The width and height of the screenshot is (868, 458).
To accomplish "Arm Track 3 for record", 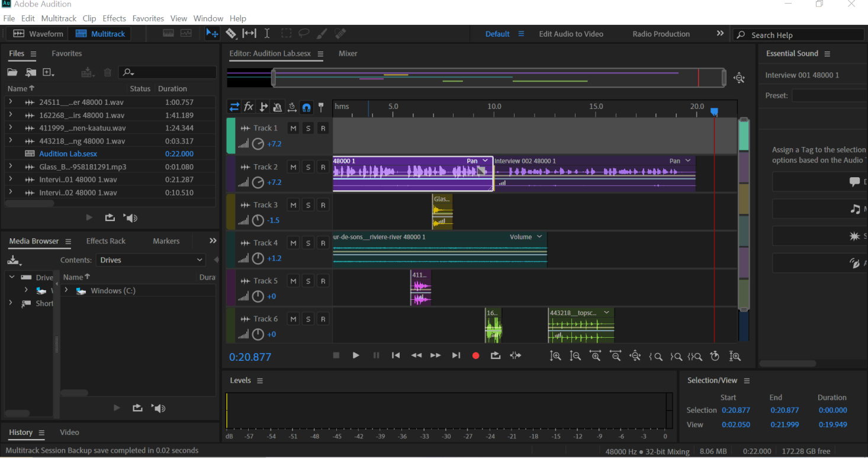I will coord(323,205).
